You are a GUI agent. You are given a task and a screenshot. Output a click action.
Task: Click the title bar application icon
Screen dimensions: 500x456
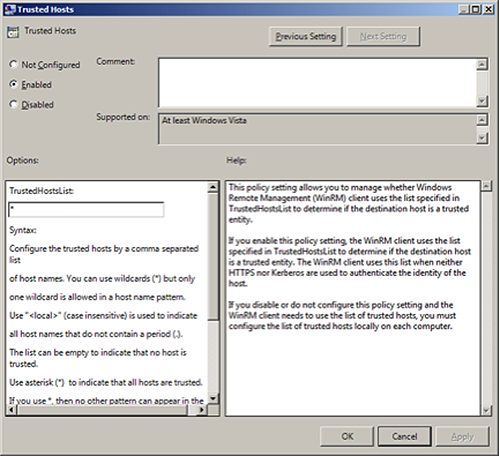(x=10, y=9)
